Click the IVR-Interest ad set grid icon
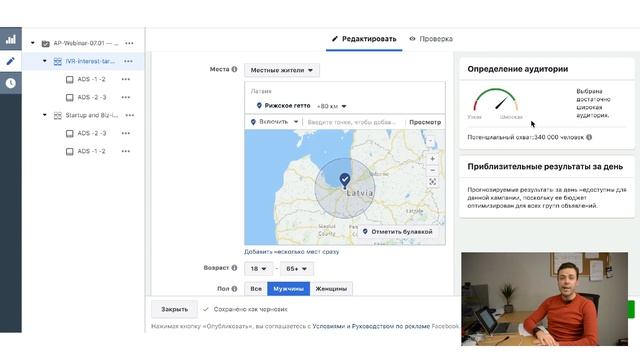 tap(58, 61)
